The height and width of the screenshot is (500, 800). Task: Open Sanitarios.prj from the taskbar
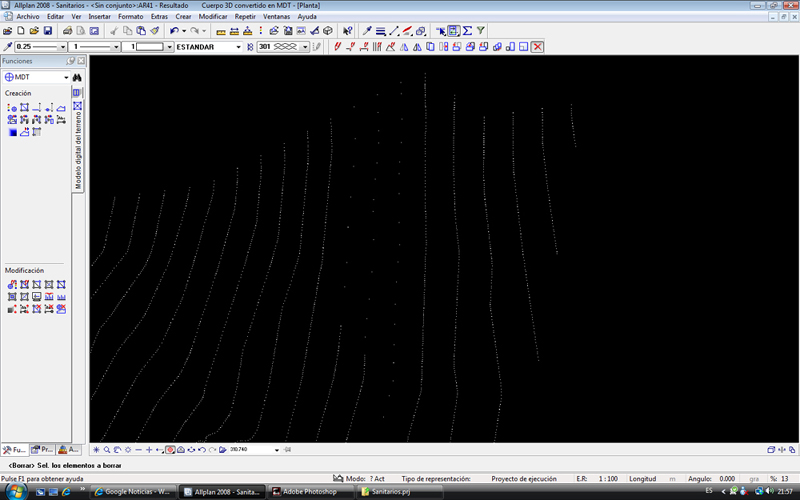399,492
